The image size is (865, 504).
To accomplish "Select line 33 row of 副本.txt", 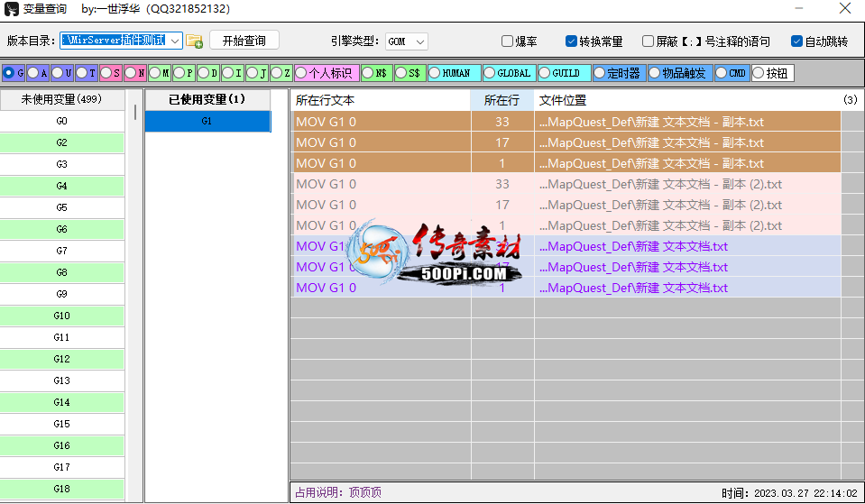I will (566, 122).
